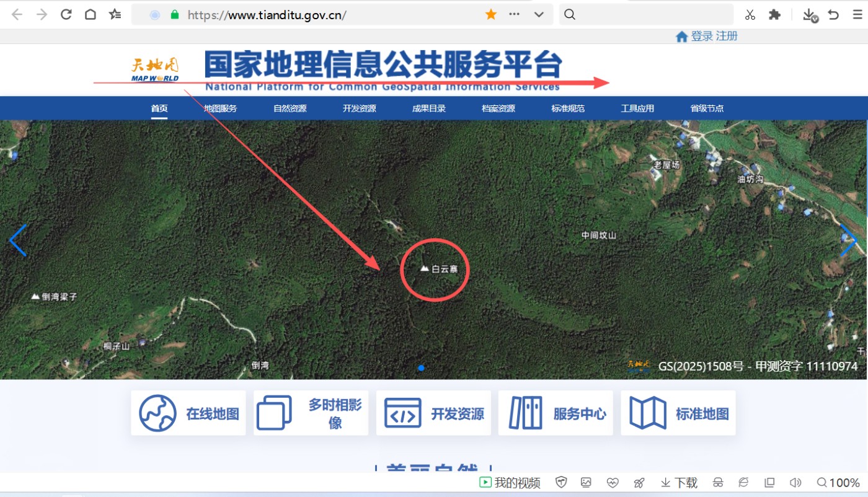Click the search magnifier icon

[x=570, y=14]
